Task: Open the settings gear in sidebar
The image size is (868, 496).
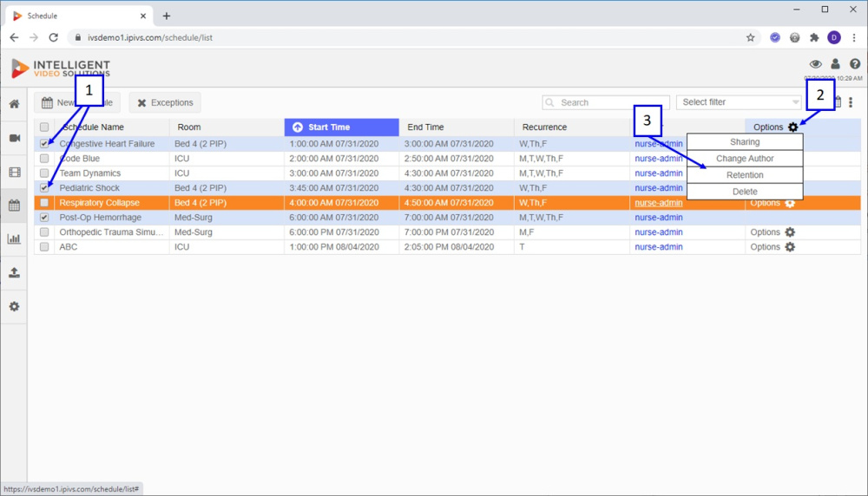Action: [x=14, y=306]
